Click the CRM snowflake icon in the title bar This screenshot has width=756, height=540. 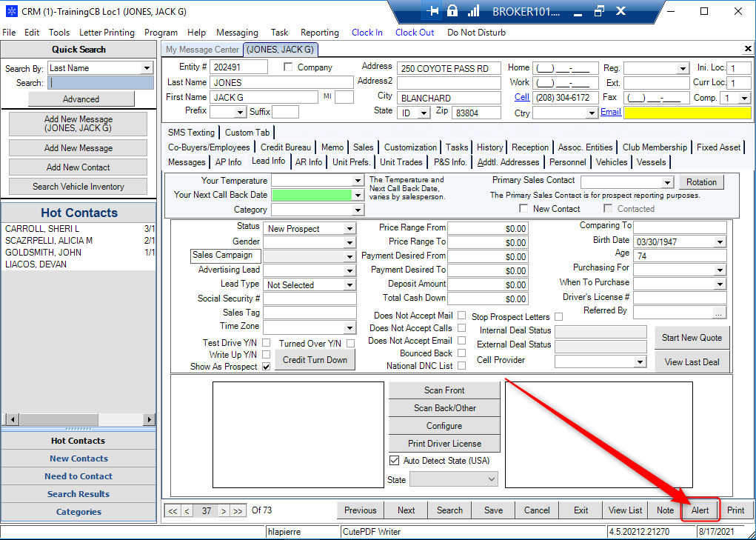pyautogui.click(x=10, y=11)
